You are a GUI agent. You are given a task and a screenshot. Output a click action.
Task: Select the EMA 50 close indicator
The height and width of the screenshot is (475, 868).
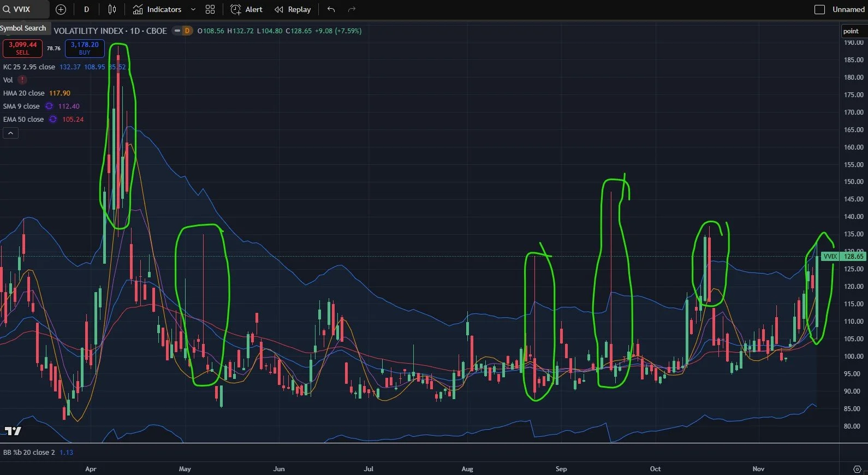point(23,119)
